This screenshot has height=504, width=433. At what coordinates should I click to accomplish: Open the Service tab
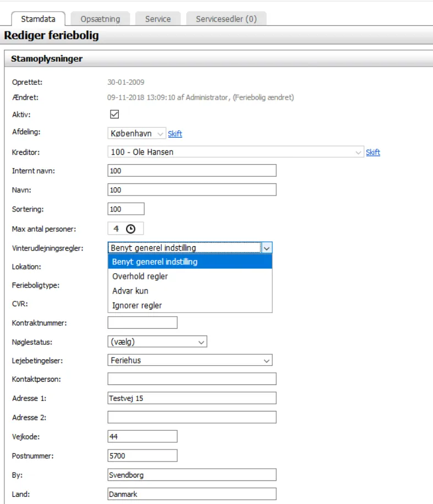[x=158, y=19]
